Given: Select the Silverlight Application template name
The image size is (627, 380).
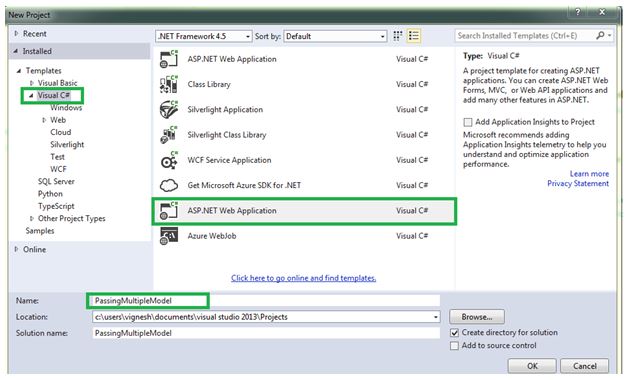Looking at the screenshot, I should (225, 110).
